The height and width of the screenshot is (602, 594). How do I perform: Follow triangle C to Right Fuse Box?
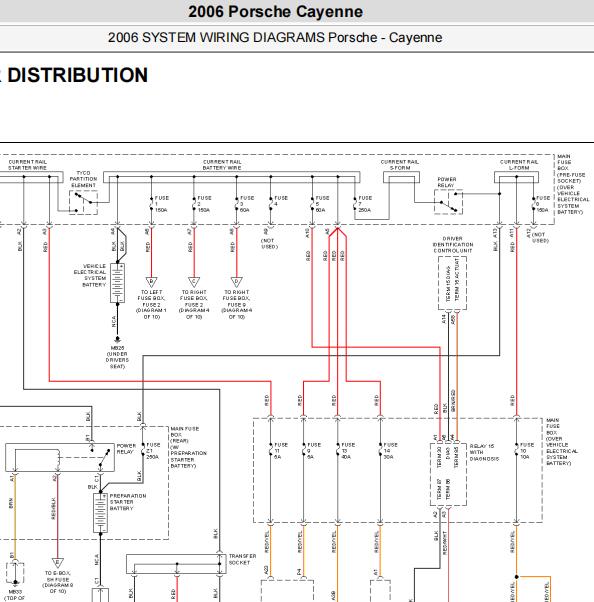194,282
